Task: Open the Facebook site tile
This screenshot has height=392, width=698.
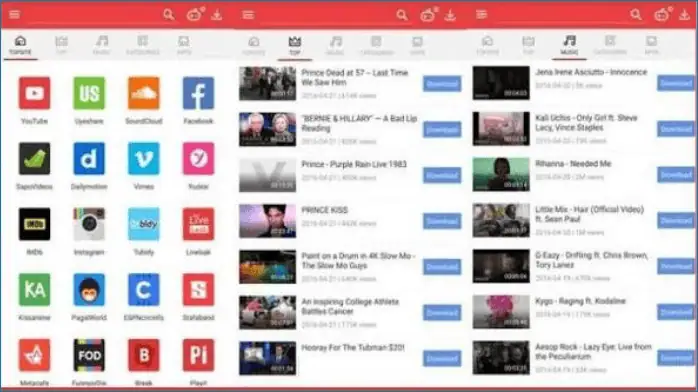Action: point(198,93)
